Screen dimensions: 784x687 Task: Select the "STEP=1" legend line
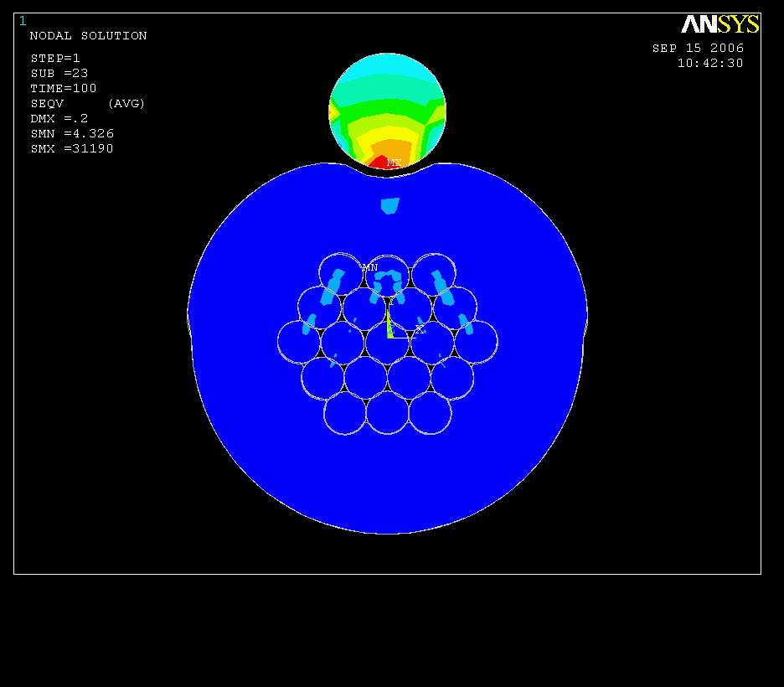55,59
